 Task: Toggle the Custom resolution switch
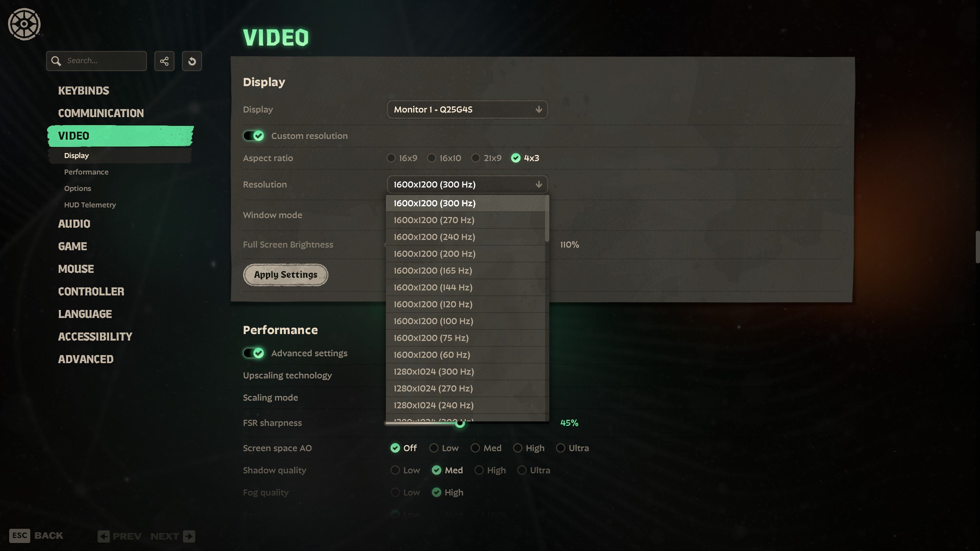253,136
